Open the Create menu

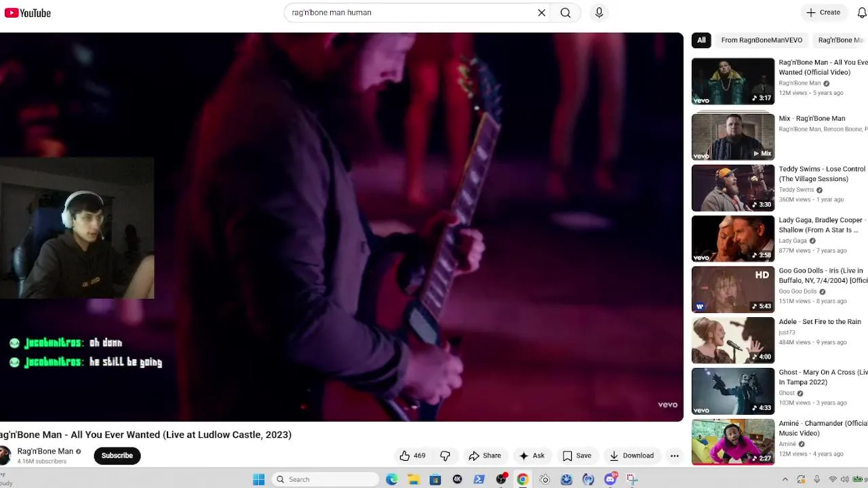coord(823,12)
